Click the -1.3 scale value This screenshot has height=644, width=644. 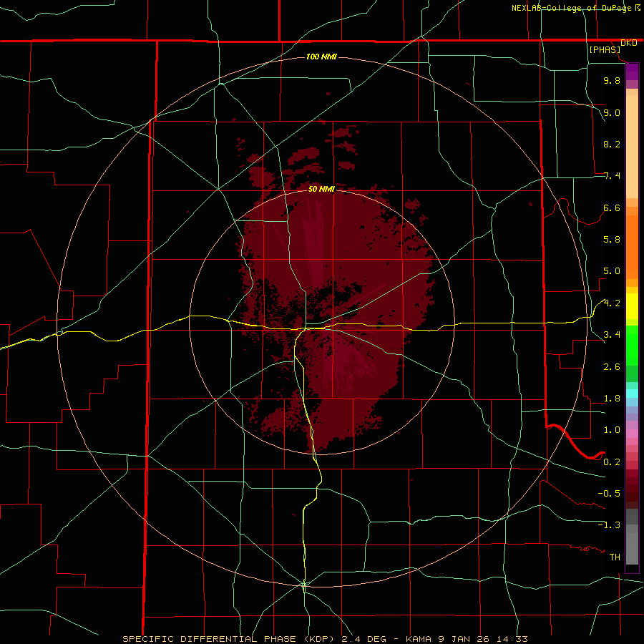pos(609,525)
